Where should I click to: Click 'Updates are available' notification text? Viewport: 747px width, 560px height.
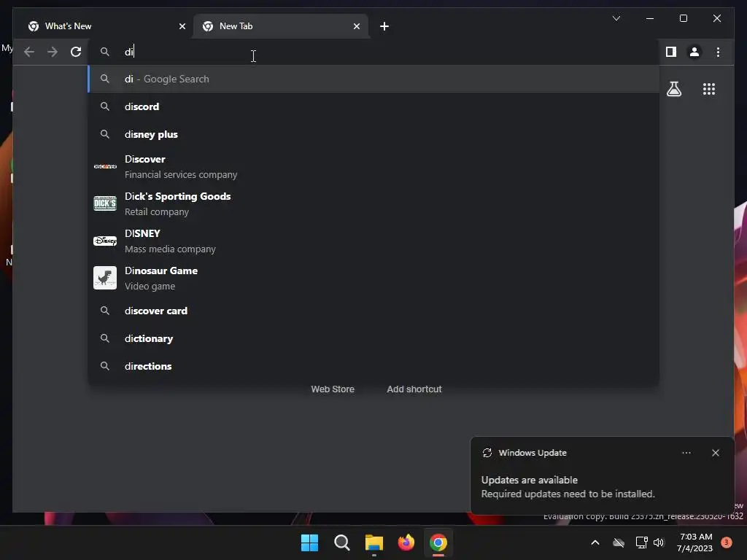click(530, 480)
